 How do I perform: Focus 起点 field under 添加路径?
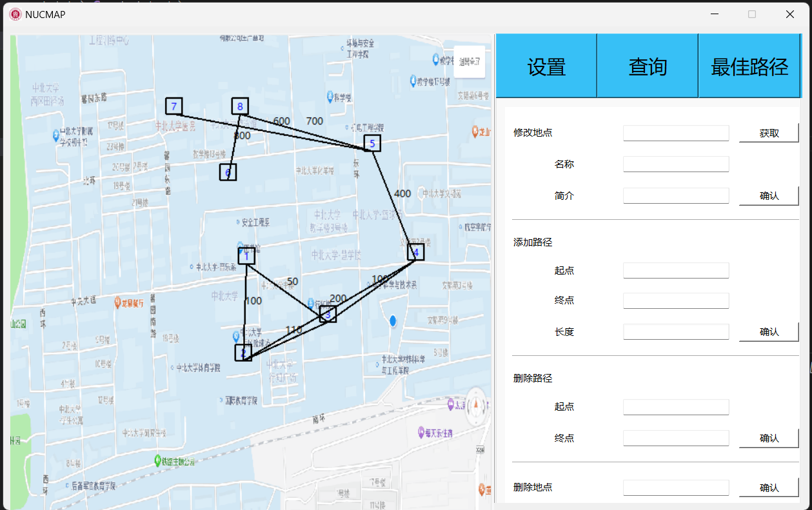point(676,270)
